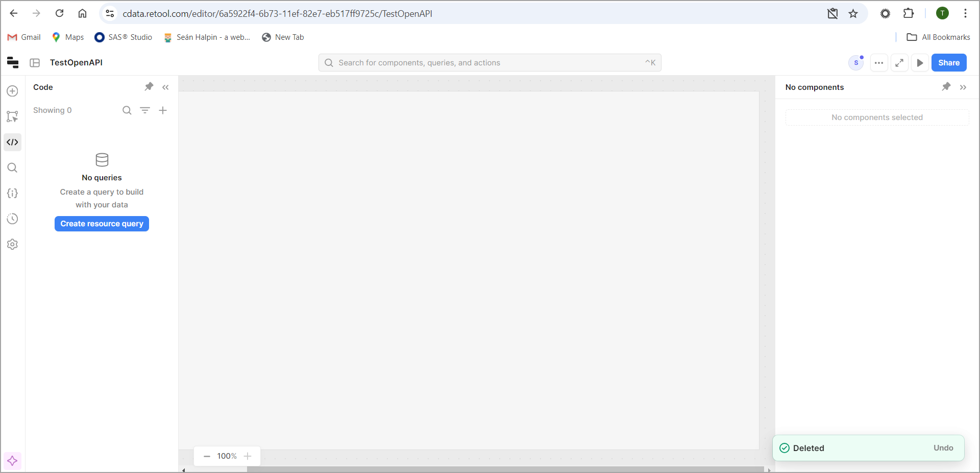Click the AI sparkle icon at bottom left
The width and height of the screenshot is (980, 473).
coord(12,461)
